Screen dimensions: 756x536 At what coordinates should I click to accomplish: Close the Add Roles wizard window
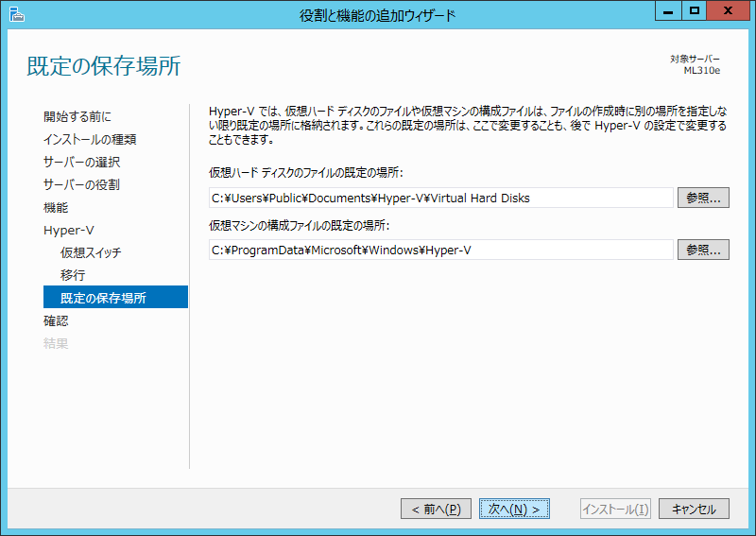730,11
